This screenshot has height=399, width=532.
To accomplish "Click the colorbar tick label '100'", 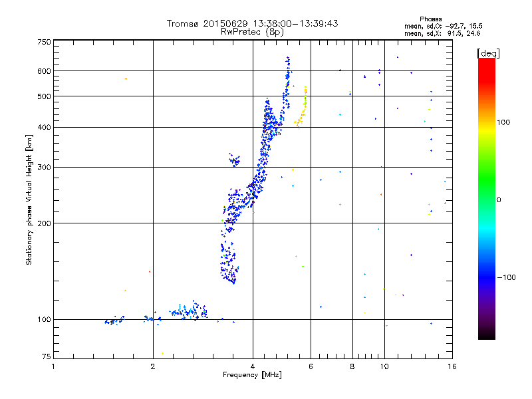I will point(503,122).
